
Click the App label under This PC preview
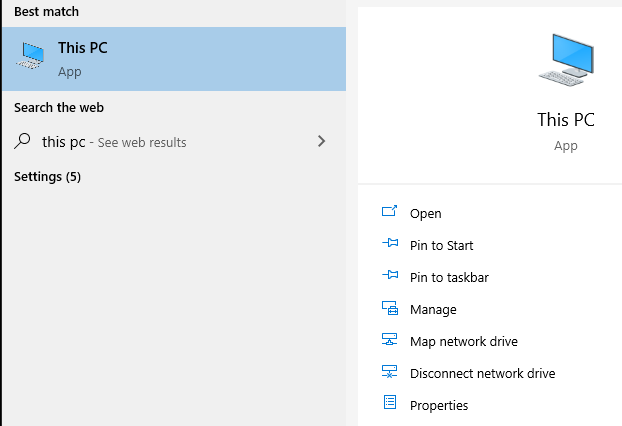566,146
